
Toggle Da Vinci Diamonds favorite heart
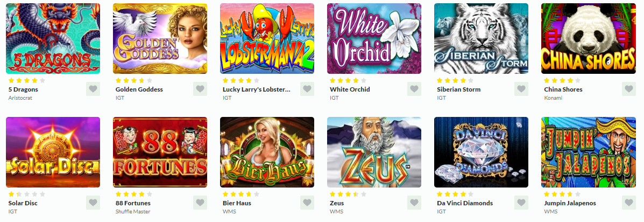(x=521, y=202)
